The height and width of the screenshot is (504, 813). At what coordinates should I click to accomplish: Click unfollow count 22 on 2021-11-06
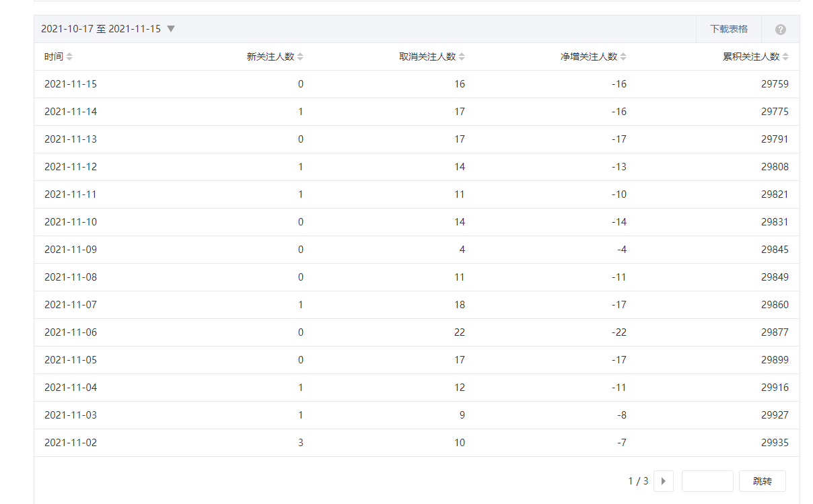(459, 332)
